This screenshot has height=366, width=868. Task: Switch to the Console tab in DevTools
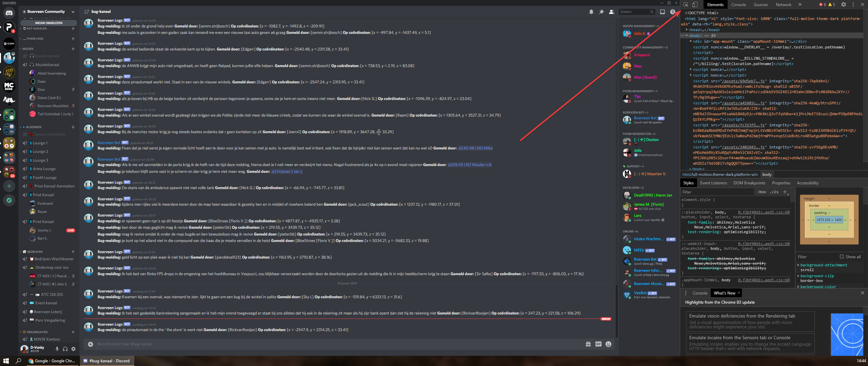pyautogui.click(x=738, y=5)
